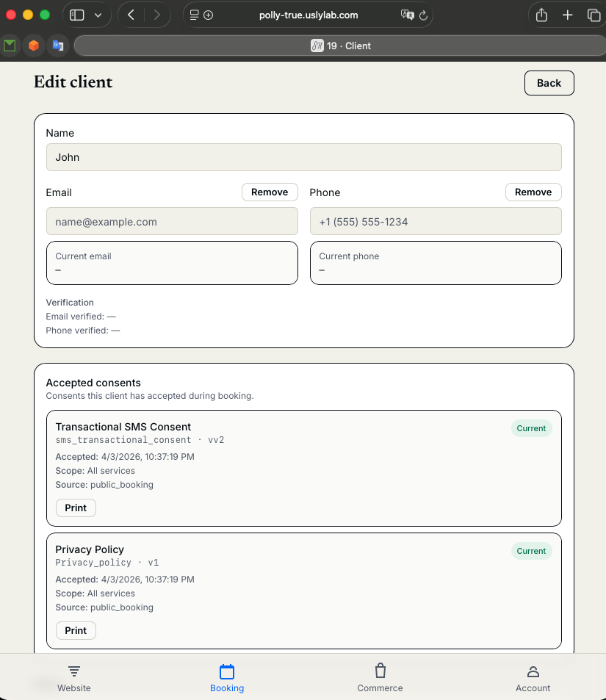Open the sidebar options dropdown arrow
The height and width of the screenshot is (700, 606).
point(98,15)
